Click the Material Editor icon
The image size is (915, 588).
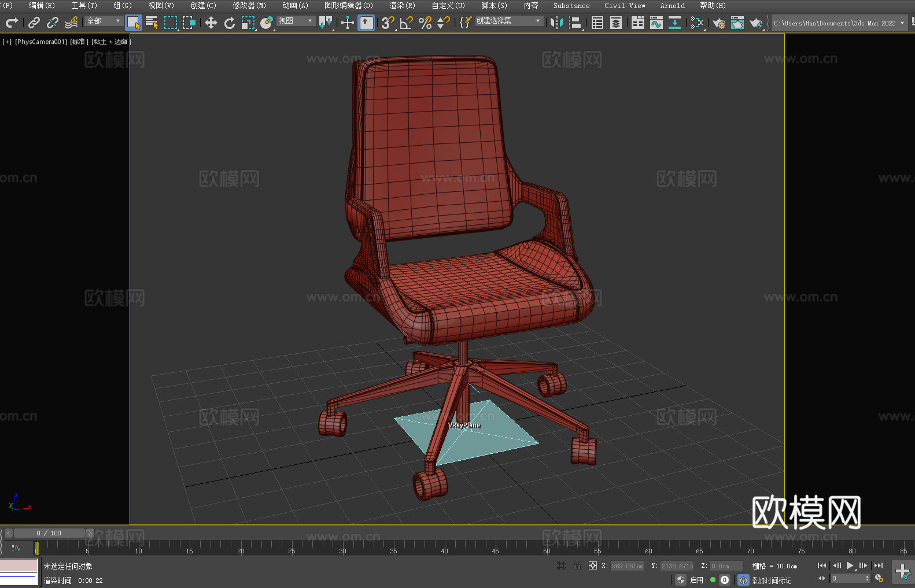point(697,23)
